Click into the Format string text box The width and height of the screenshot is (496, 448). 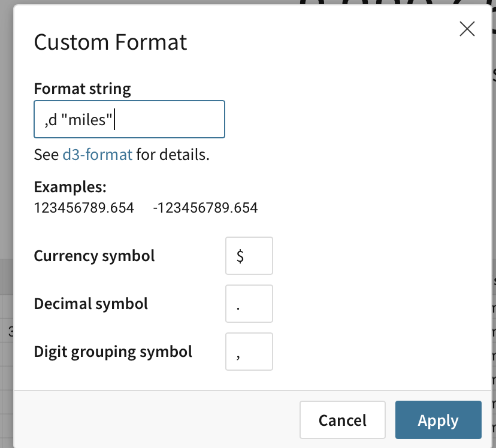[x=129, y=119]
